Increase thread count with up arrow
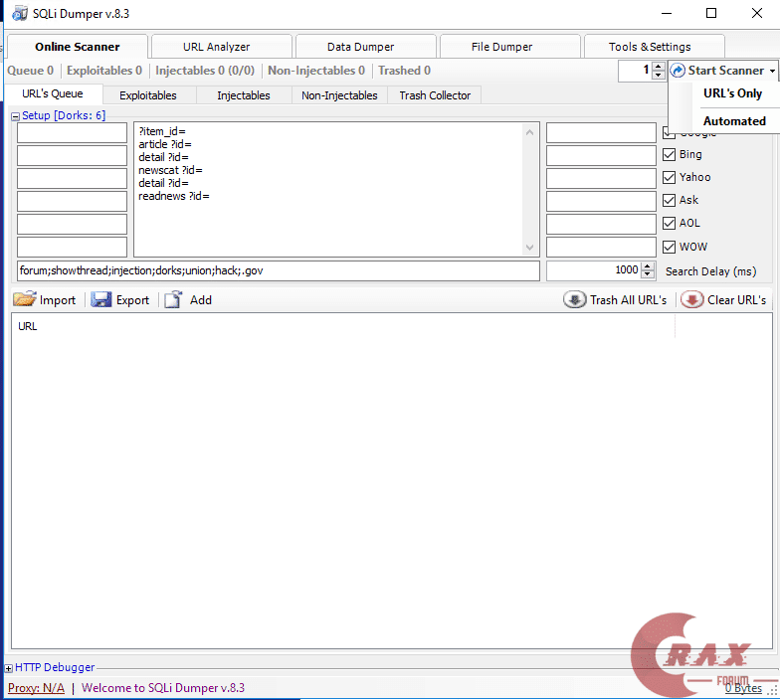The width and height of the screenshot is (780, 700). (x=659, y=66)
